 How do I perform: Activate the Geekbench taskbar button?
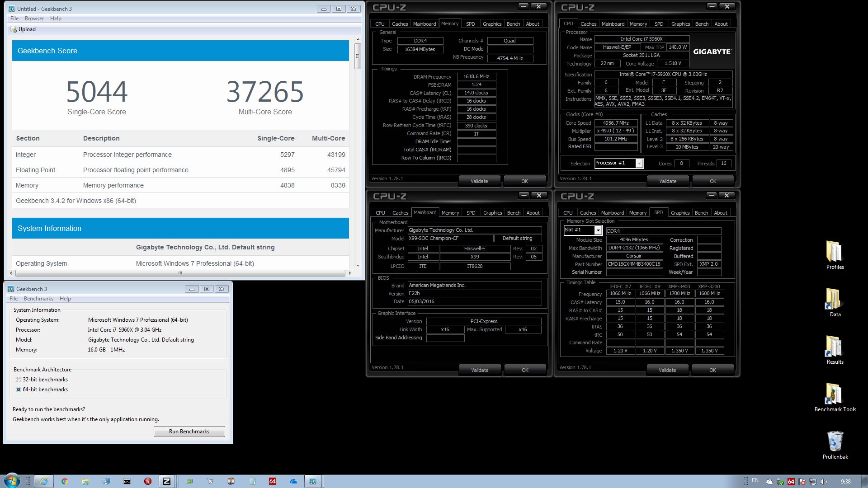(313, 481)
